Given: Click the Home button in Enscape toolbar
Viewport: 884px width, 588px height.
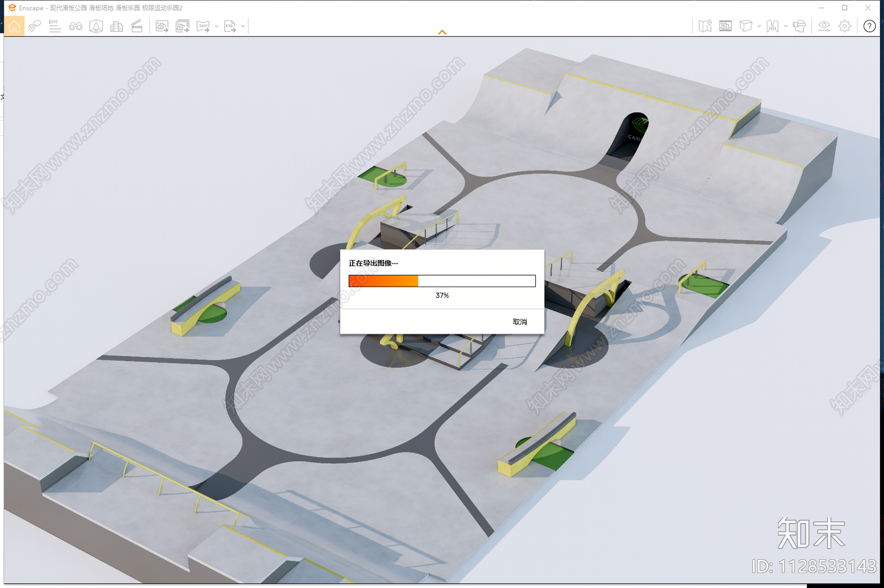Looking at the screenshot, I should (14, 26).
